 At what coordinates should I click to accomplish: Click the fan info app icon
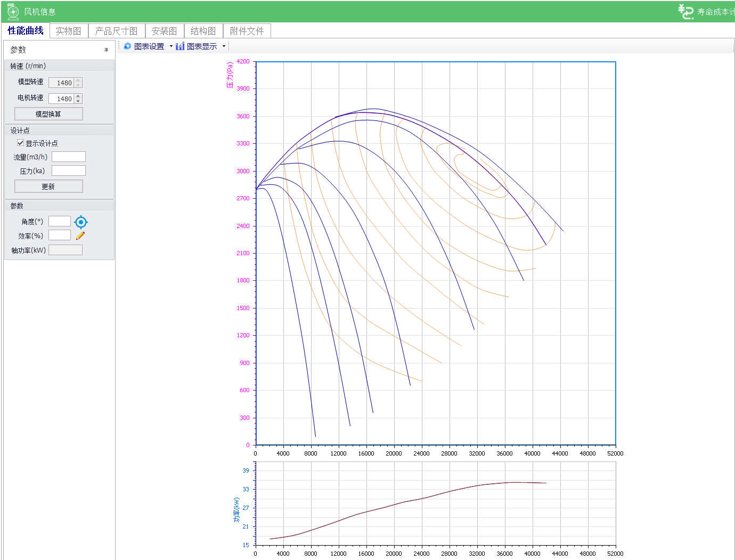coord(13,11)
